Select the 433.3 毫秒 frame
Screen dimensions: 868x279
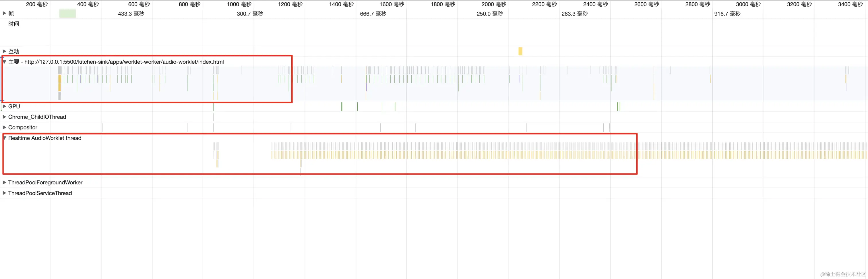pos(131,14)
